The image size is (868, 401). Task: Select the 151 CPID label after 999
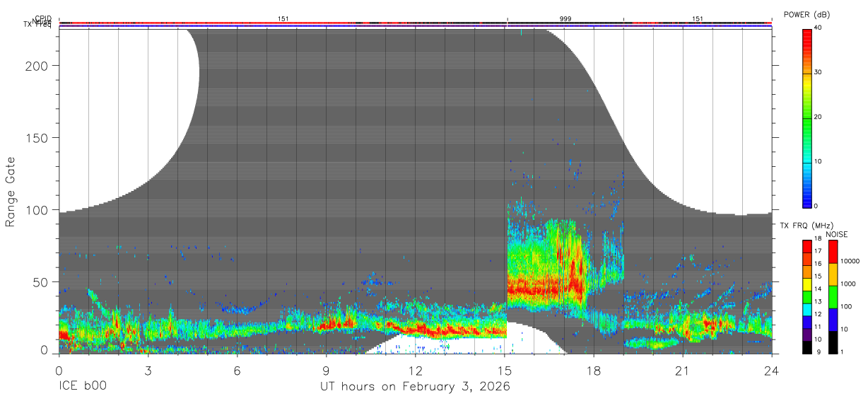coord(698,18)
